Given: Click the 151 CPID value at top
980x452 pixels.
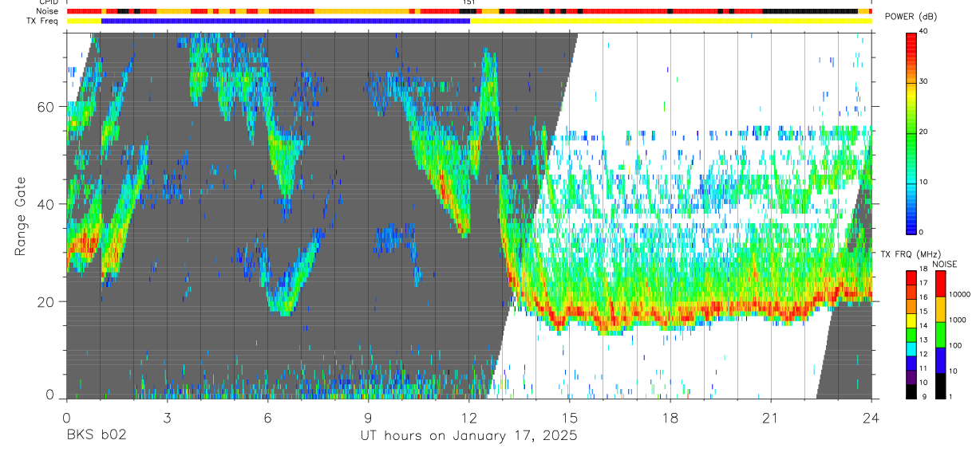Looking at the screenshot, I should point(468,2).
